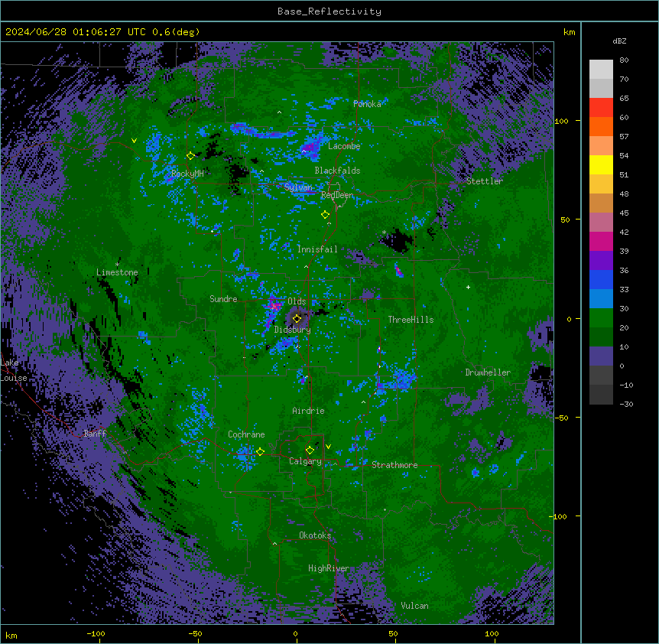This screenshot has width=659, height=644.
Task: Click the RockyMH label
Action: click(187, 174)
